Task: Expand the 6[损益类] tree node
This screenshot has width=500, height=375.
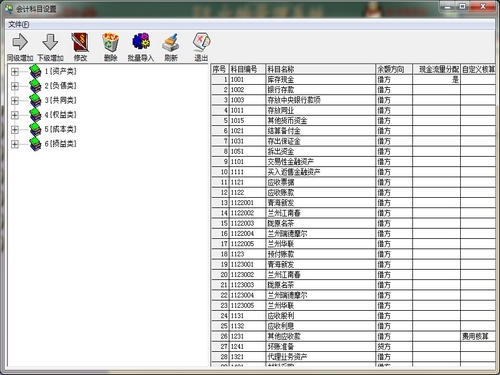Action: pyautogui.click(x=15, y=144)
